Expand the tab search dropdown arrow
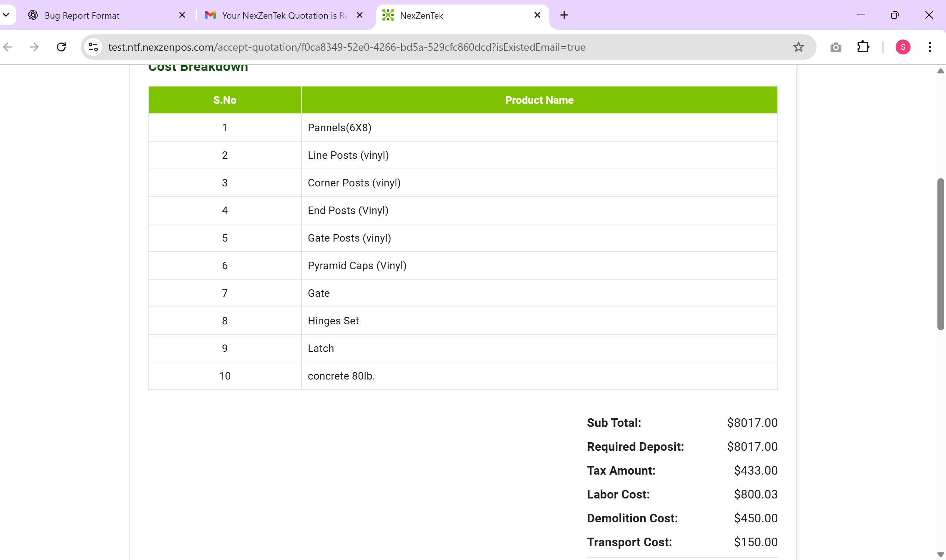Viewport: 946px width, 560px height. coord(6,15)
